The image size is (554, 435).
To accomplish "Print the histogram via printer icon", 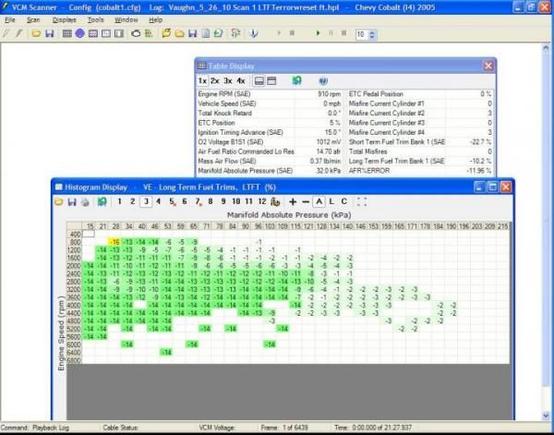I will tap(85, 202).
